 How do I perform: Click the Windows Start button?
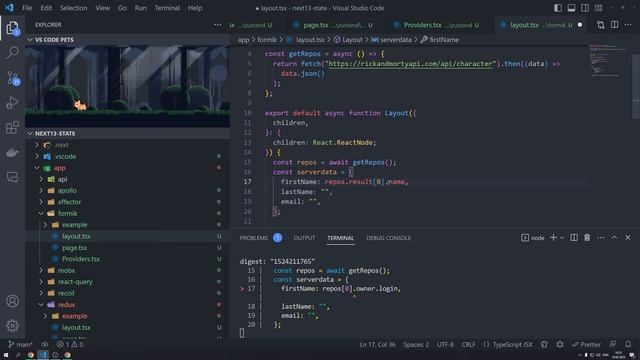pos(6,355)
